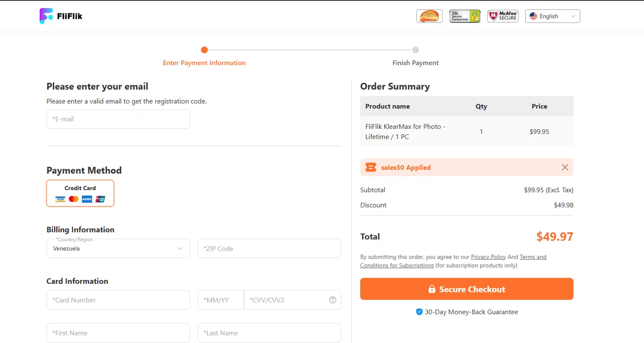Click the total amount $49.97
Viewport: 644px width, 343px height.
pos(555,237)
